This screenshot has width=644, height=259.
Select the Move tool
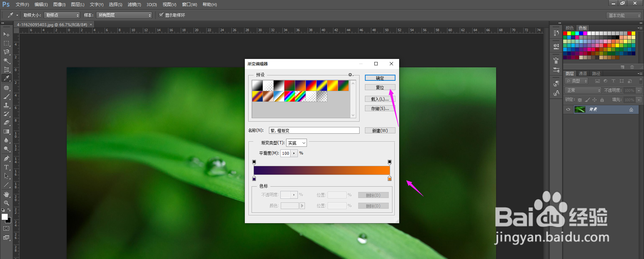[x=6, y=34]
